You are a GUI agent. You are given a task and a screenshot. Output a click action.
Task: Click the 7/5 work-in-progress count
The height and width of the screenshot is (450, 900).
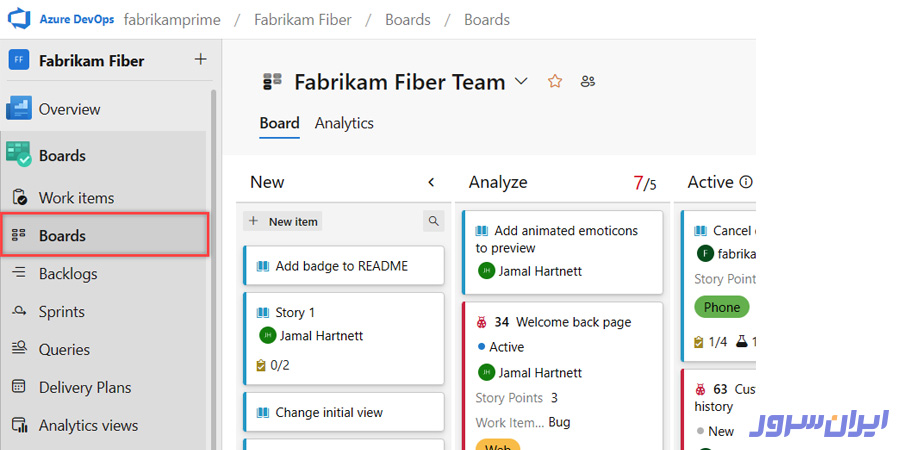coord(645,183)
